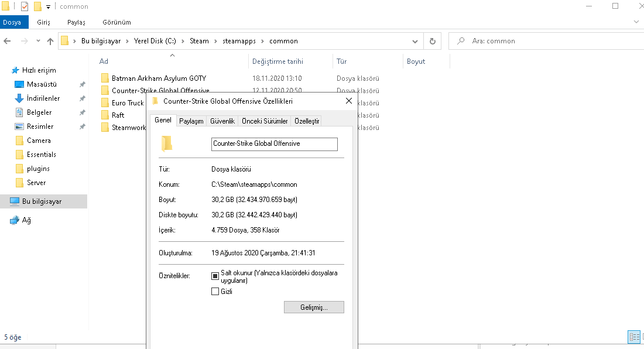Open the quick access toolbar customize dropdown

tap(48, 6)
